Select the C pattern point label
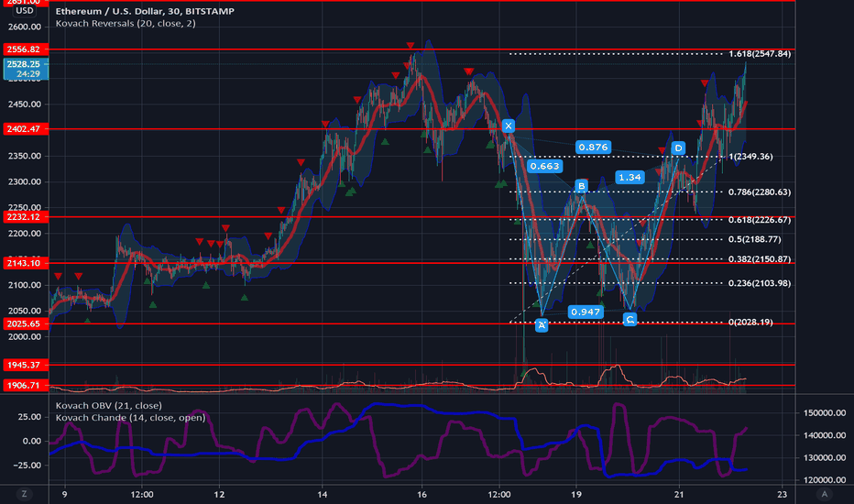The width and height of the screenshot is (854, 504). 630,320
